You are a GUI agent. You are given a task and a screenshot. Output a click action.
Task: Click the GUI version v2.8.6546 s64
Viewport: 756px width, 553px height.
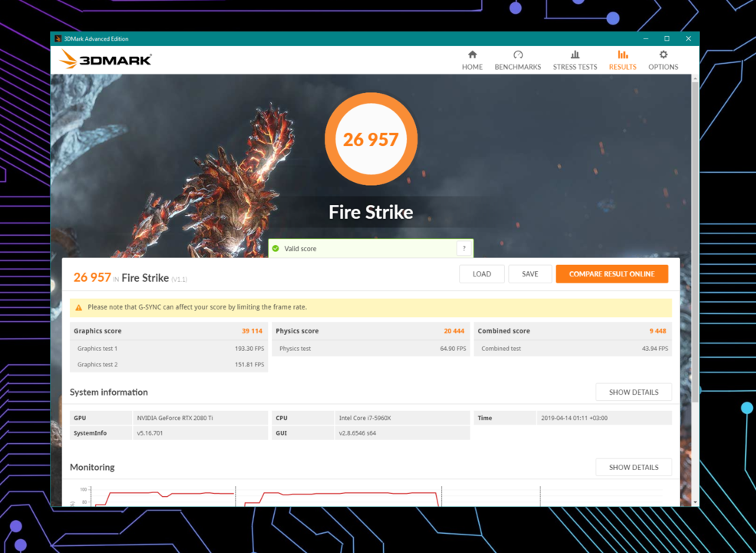click(x=357, y=433)
